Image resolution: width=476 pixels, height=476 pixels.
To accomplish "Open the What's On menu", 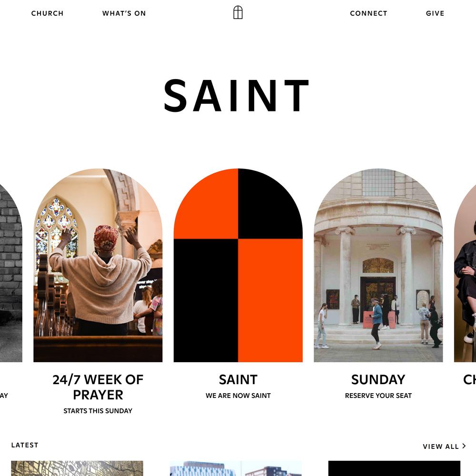I will point(124,13).
